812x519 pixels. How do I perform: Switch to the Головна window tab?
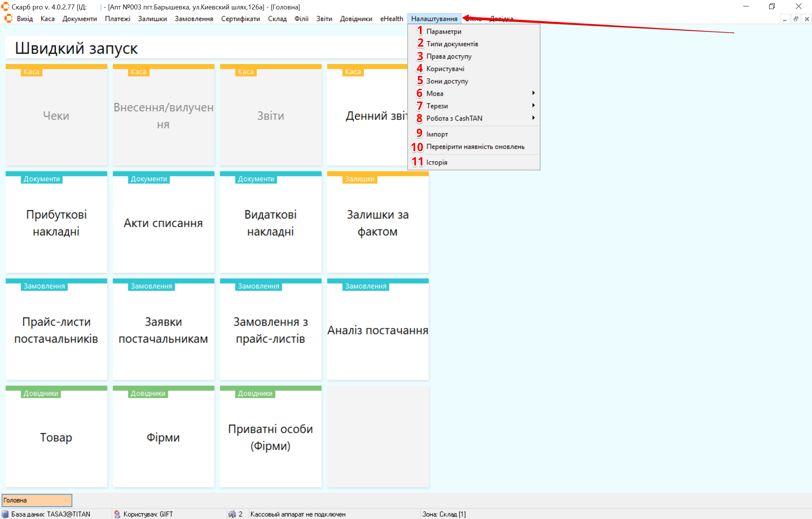[37, 500]
